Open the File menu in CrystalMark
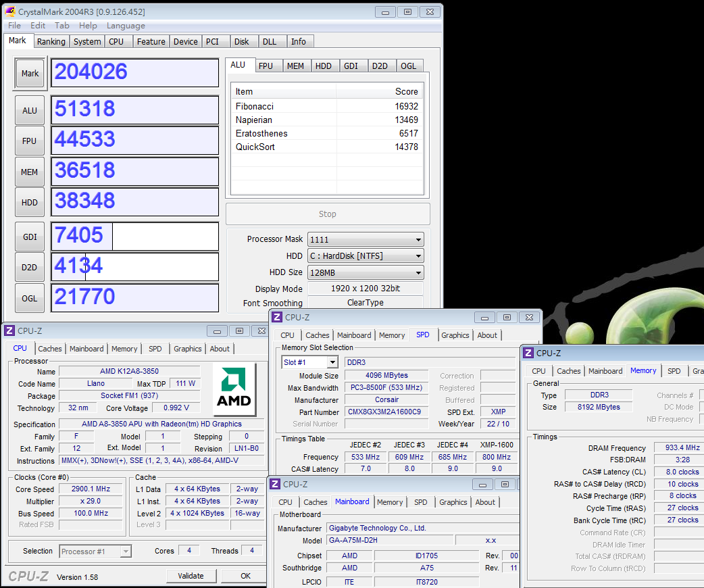 [x=14, y=26]
